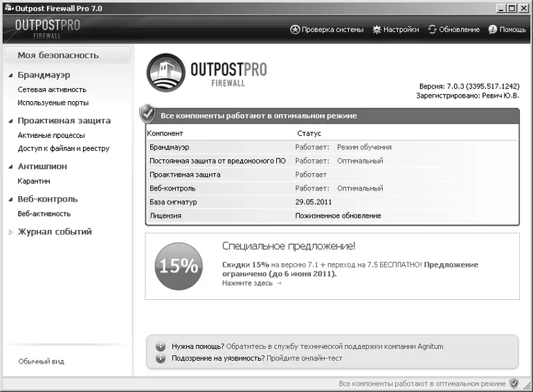Viewport: 533px width, 392px height.
Task: Click the info icon beside 'Подозрение на уязвимость?'
Action: [160, 358]
